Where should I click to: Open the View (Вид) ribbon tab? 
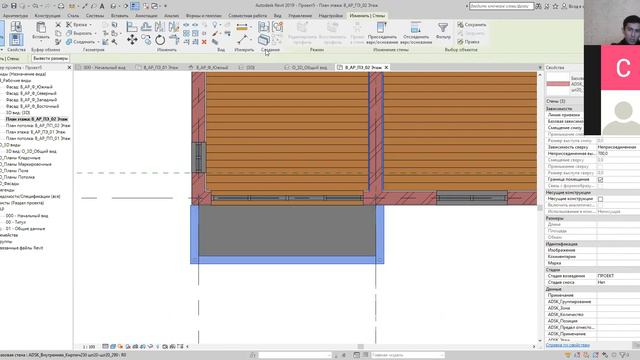point(278,16)
